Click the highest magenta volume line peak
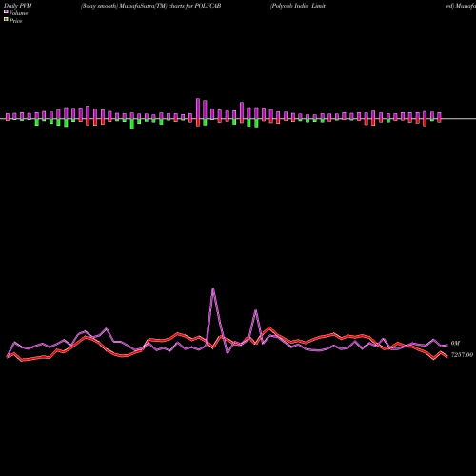Viewport: 476px width, 476px height. tap(213, 288)
